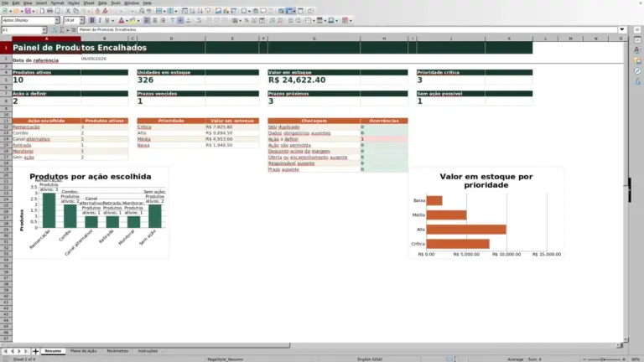
Task: Toggle Bold formatting
Action: pyautogui.click(x=92, y=20)
